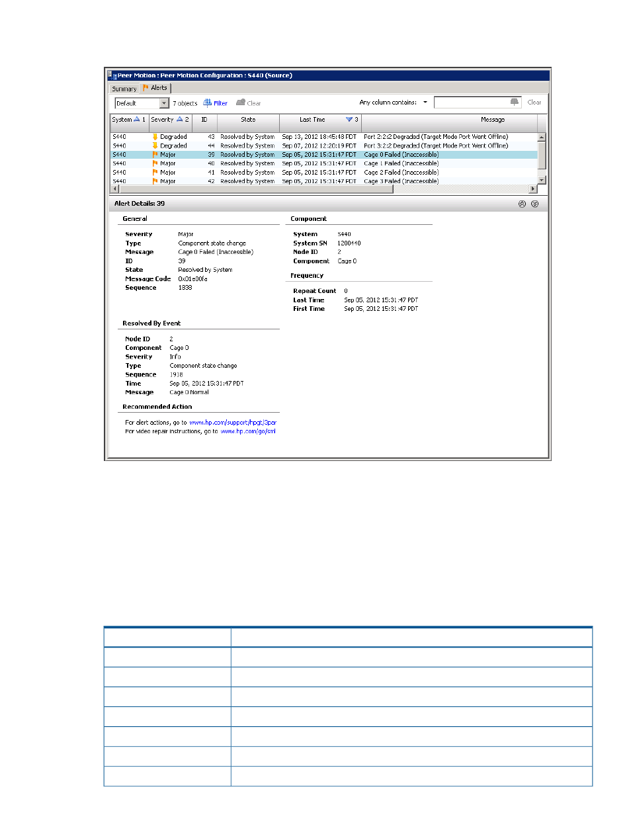Collapse Alert Details with the up-chevron icon

(x=522, y=204)
